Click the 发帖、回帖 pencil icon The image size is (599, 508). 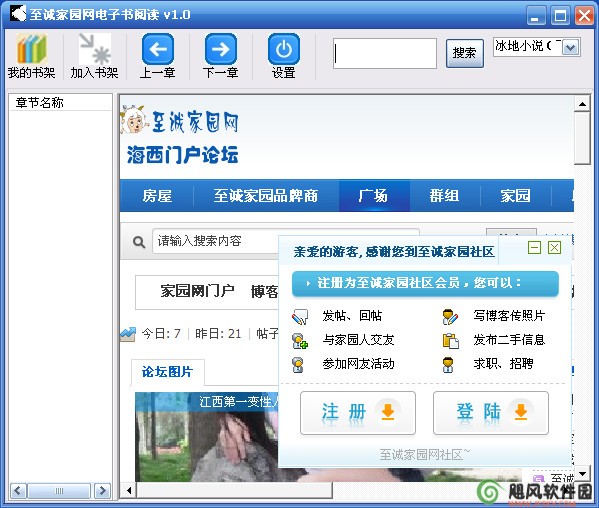click(x=300, y=317)
